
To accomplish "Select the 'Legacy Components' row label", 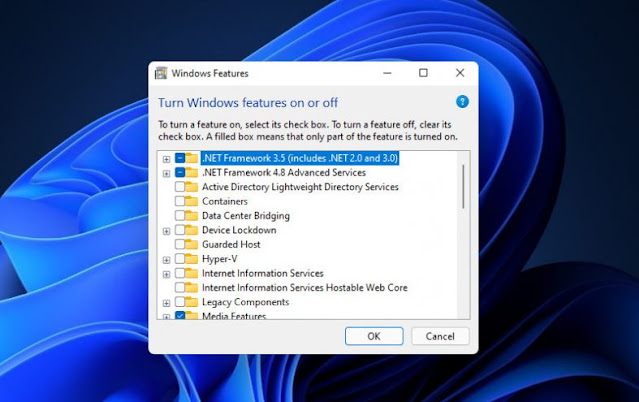I will 245,302.
